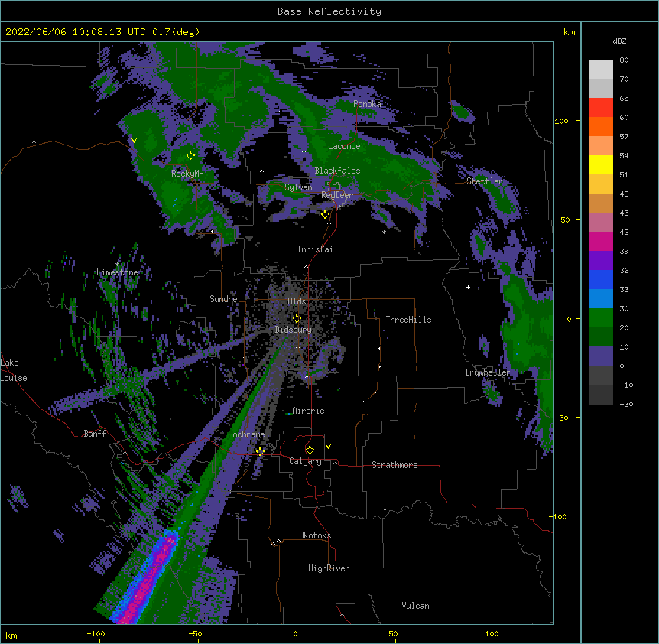The width and height of the screenshot is (659, 644).
Task: Click the Didsbury town label
Action: [293, 330]
